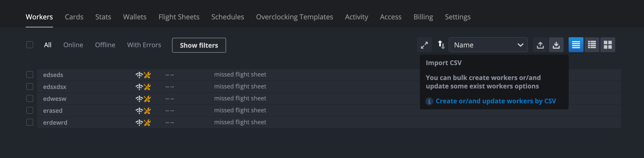Viewport: 644px width, 158px height.
Task: Open the edwesw worker row
Action: pyautogui.click(x=55, y=99)
